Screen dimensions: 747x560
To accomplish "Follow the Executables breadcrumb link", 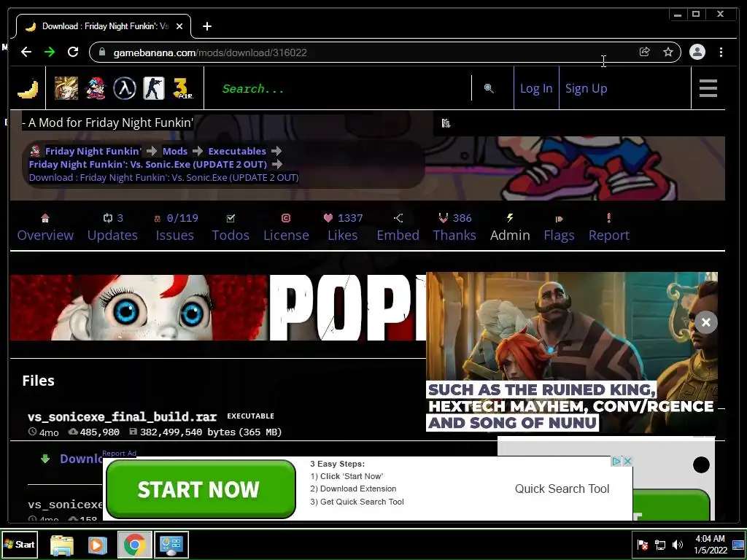I will [x=237, y=151].
